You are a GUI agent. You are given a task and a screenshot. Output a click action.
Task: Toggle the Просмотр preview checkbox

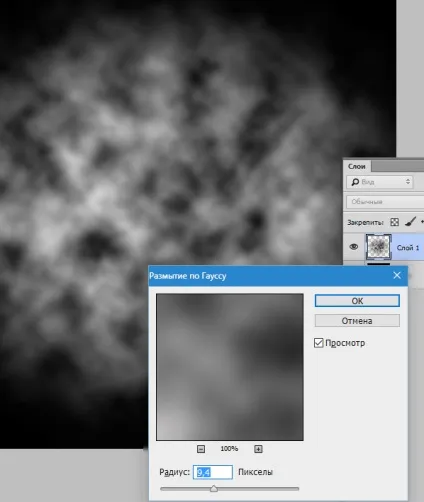pyautogui.click(x=319, y=343)
